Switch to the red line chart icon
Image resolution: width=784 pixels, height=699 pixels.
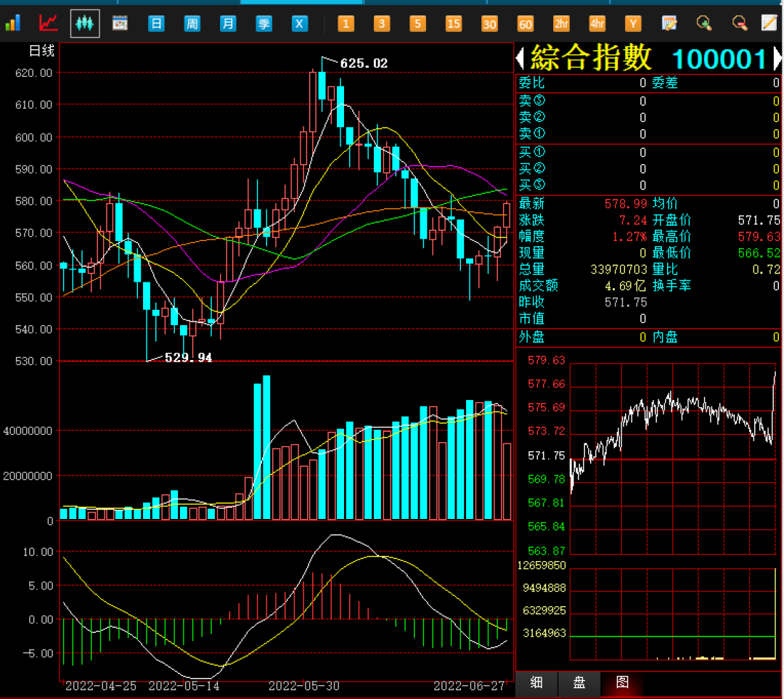(x=49, y=23)
